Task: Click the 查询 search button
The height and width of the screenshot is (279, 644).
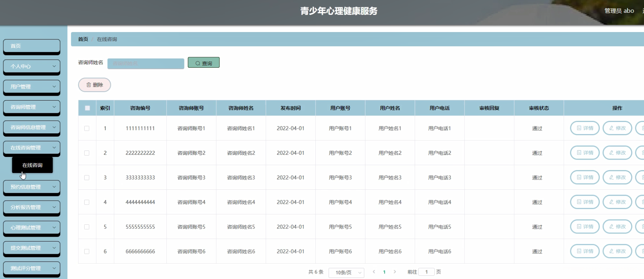Action: (203, 63)
